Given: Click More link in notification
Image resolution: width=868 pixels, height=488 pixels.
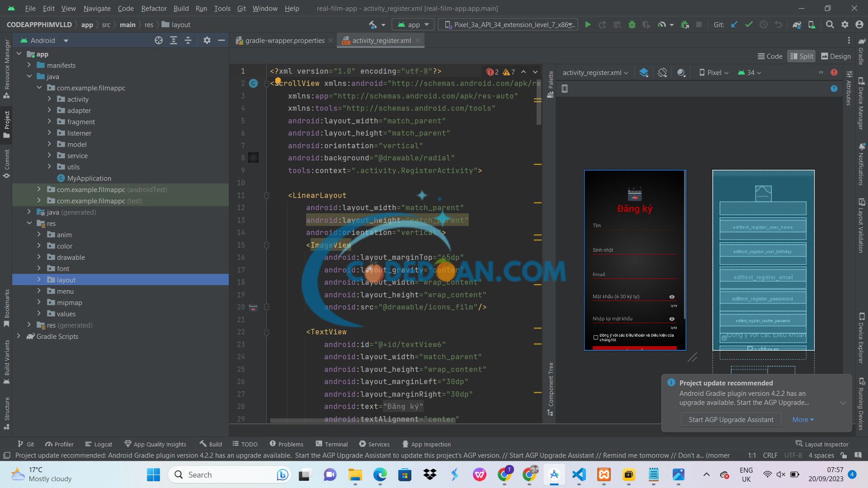Looking at the screenshot, I should coord(803,420).
